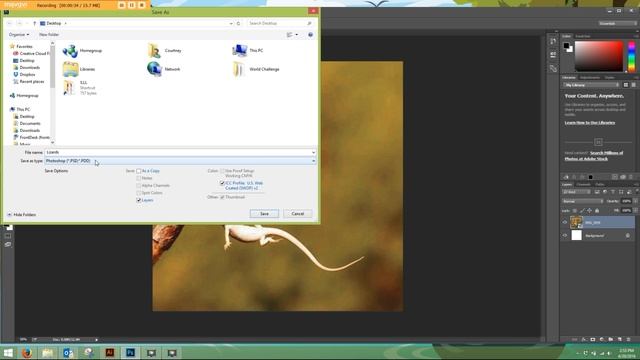Open the My Library dropdown

(591, 85)
